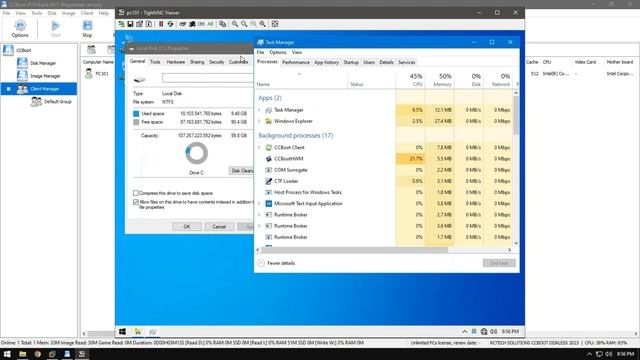
Task: Click Task Manager vertical scrollbar thumb
Action: click(516, 115)
